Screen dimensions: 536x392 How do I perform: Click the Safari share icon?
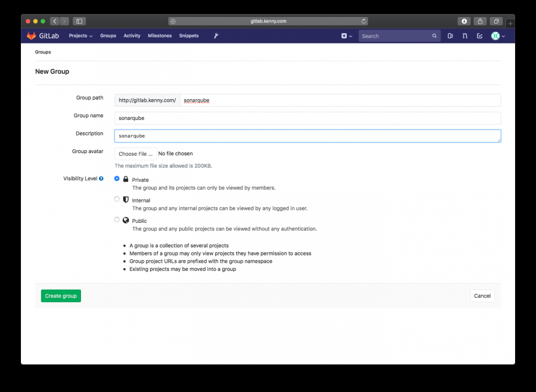tap(480, 21)
